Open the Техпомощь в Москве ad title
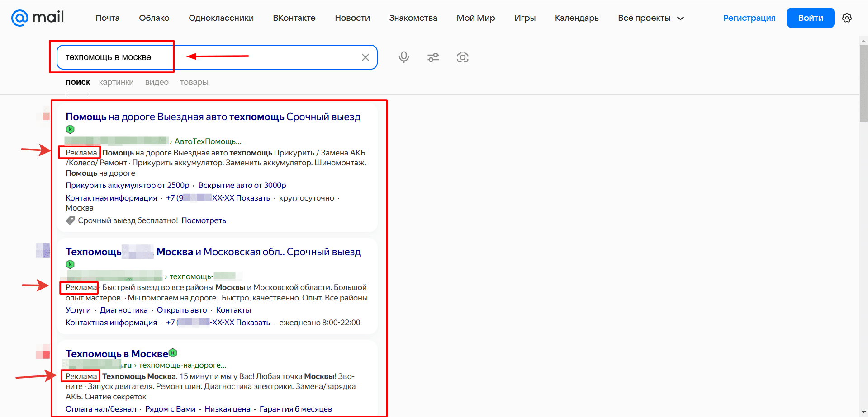Viewport: 868px width, 417px height. pyautogui.click(x=117, y=354)
